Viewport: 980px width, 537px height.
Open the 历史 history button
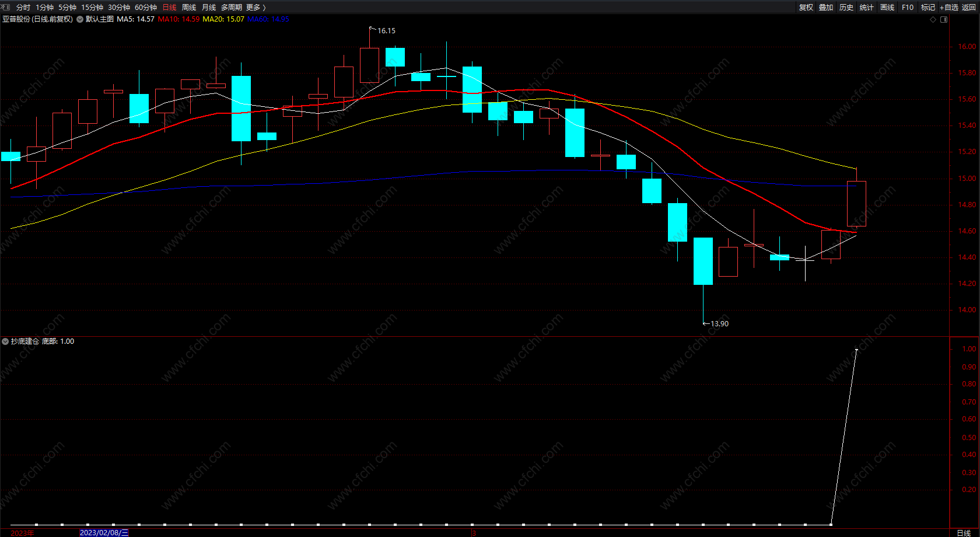[x=846, y=7]
